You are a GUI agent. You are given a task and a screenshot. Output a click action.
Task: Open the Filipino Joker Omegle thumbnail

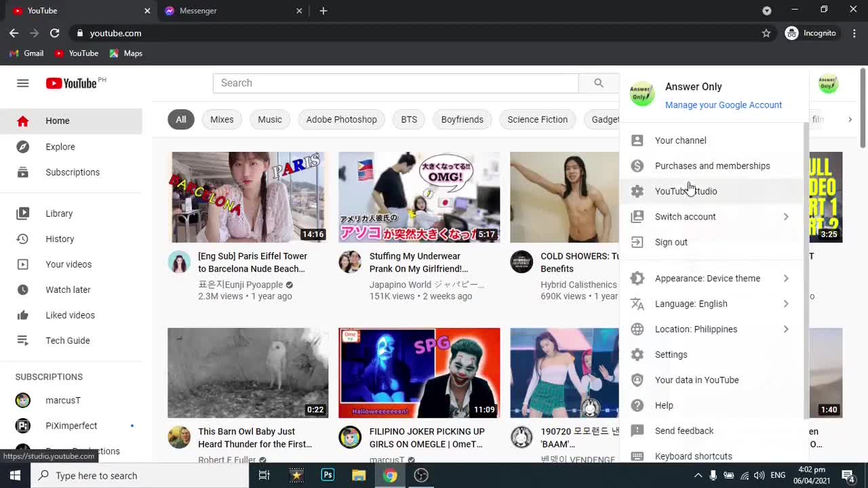coord(419,373)
